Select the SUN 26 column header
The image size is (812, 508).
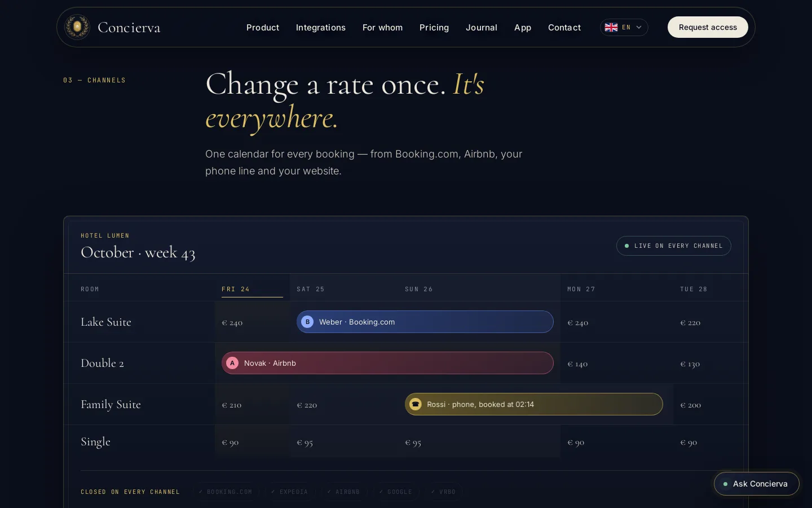point(419,289)
